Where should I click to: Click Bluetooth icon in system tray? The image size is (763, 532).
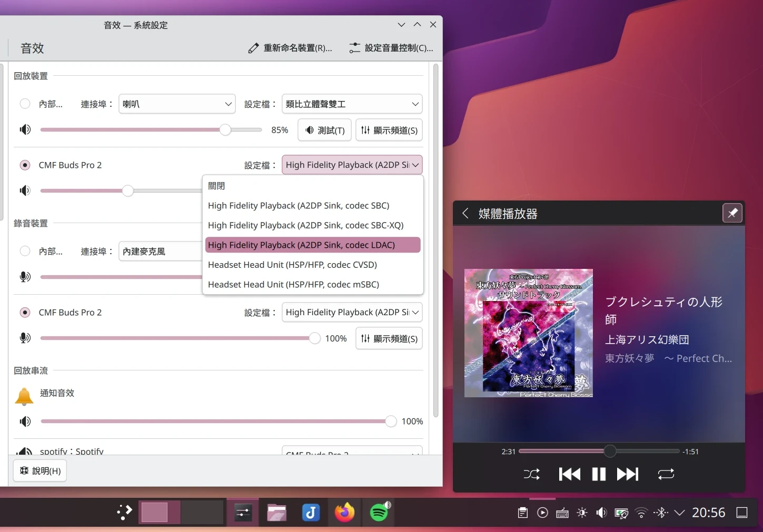pyautogui.click(x=661, y=513)
